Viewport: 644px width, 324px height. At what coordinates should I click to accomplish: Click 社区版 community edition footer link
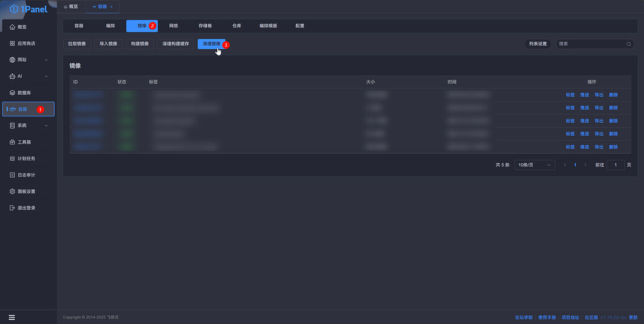pyautogui.click(x=592, y=317)
